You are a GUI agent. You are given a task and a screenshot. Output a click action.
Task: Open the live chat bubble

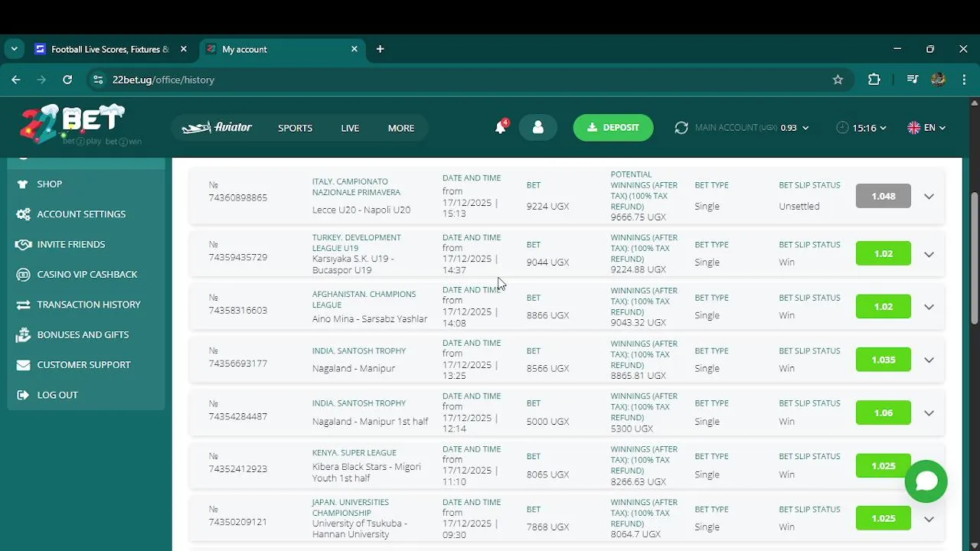point(926,481)
